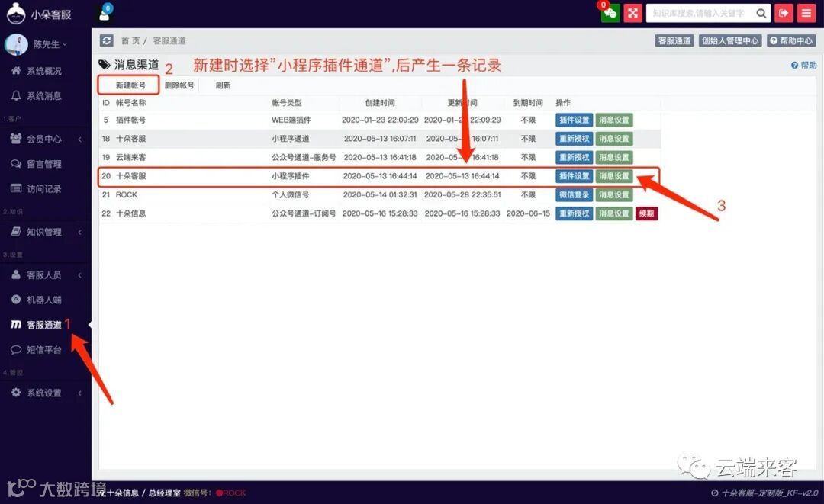
Task: Select 十朵信息 account name in table
Action: [131, 213]
